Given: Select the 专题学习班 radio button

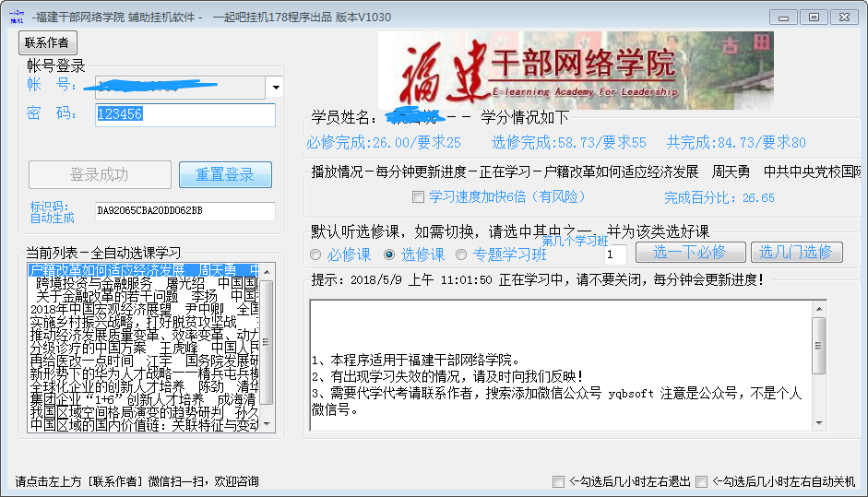Looking at the screenshot, I should [x=461, y=254].
